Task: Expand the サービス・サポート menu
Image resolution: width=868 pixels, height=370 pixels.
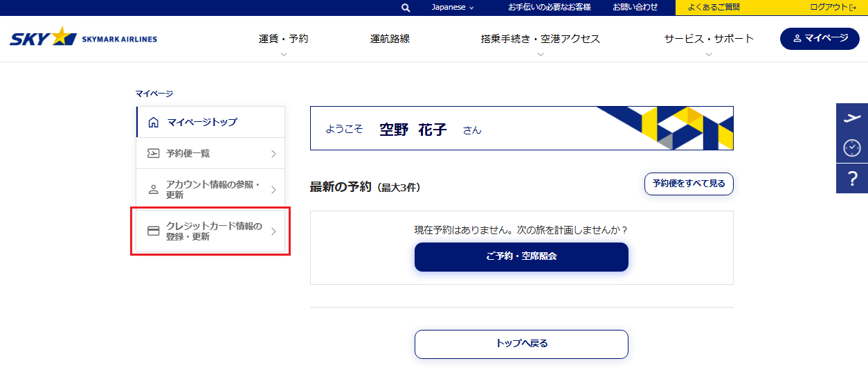Action: [709, 39]
